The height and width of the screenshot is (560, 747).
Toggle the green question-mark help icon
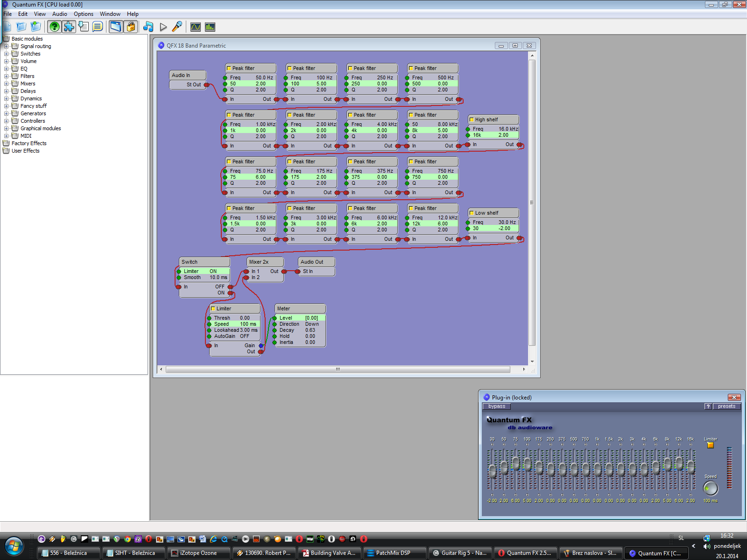(x=55, y=27)
